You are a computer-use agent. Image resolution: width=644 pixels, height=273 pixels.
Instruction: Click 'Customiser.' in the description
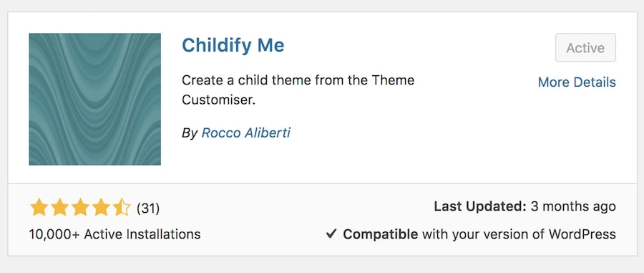tap(218, 100)
